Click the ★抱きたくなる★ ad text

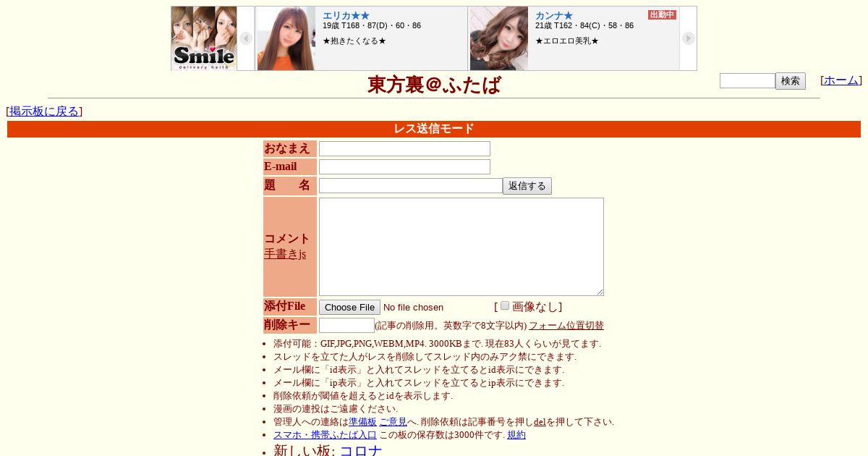[x=354, y=41]
